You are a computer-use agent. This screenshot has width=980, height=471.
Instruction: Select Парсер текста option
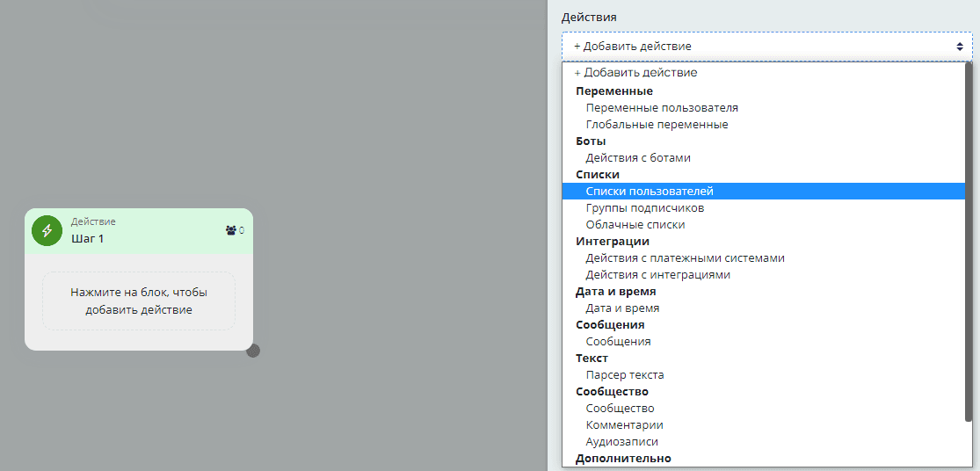[x=625, y=375]
